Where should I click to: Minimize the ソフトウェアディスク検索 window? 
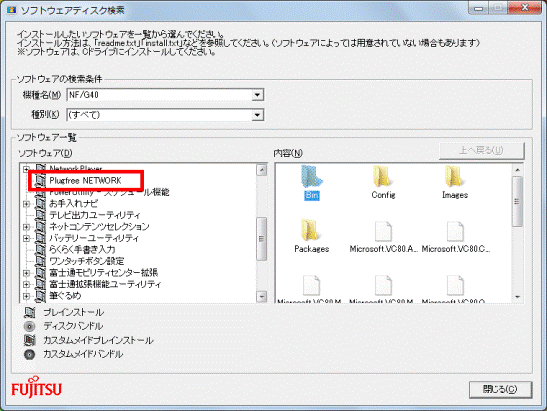(479, 9)
